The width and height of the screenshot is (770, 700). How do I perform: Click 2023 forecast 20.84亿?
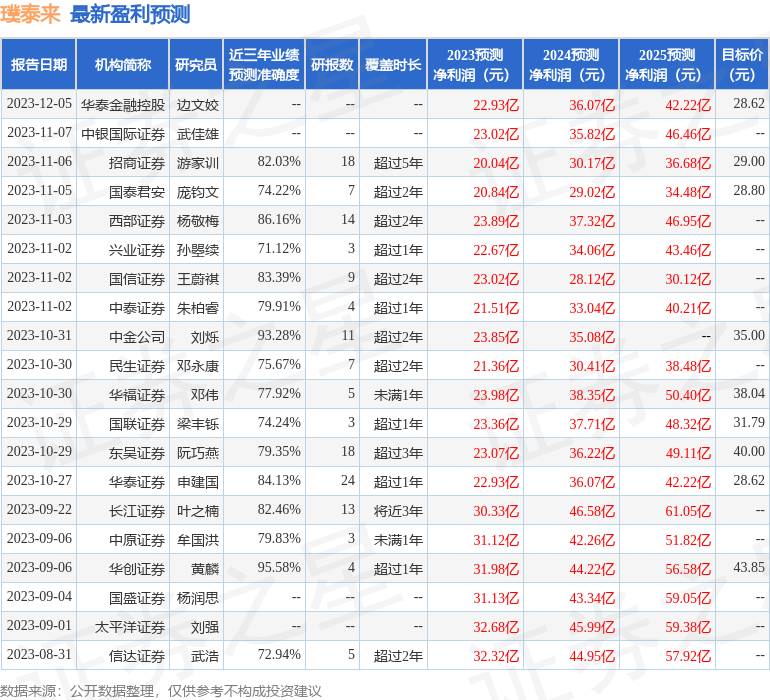pos(496,192)
